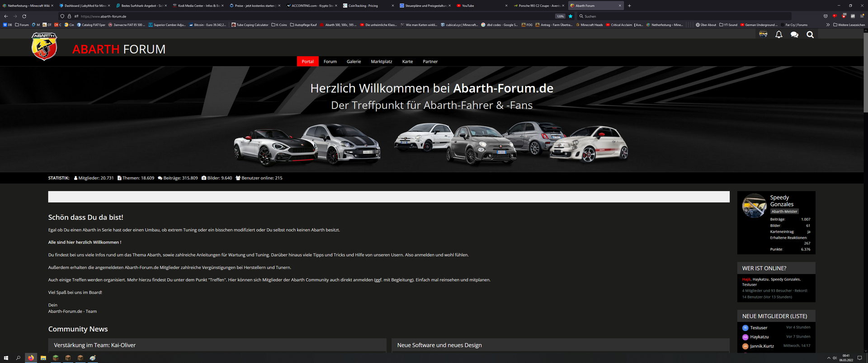Expand hidden bookmarks chevron
Screen dimensions: 868x363
(828, 25)
